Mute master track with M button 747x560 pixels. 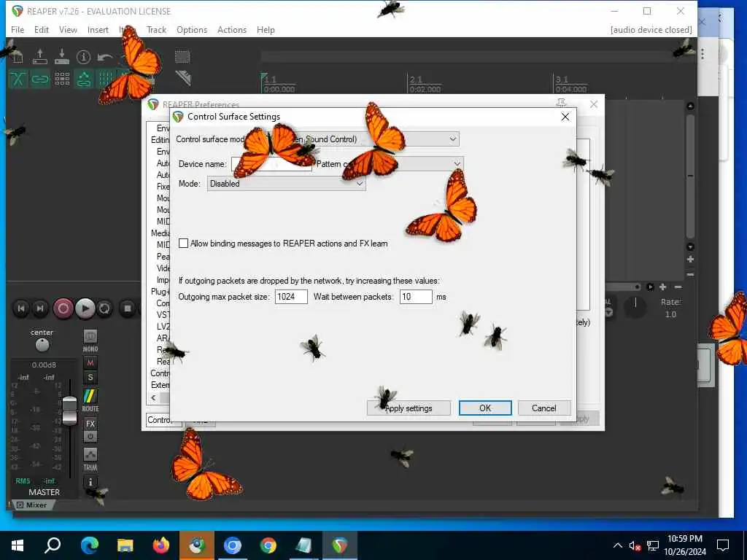[x=90, y=363]
